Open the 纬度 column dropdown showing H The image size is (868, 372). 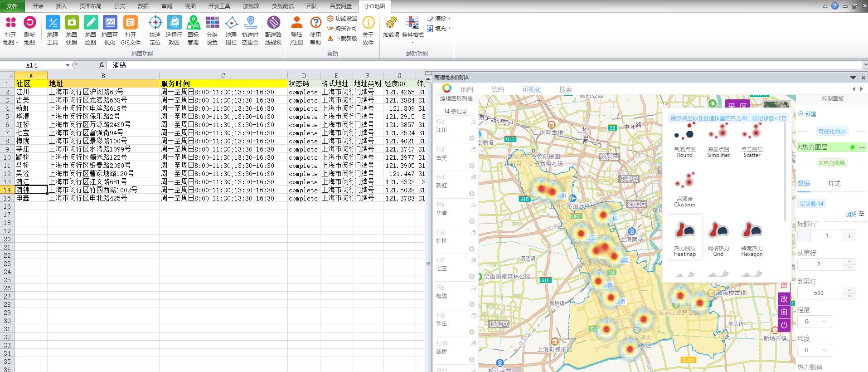[x=815, y=350]
